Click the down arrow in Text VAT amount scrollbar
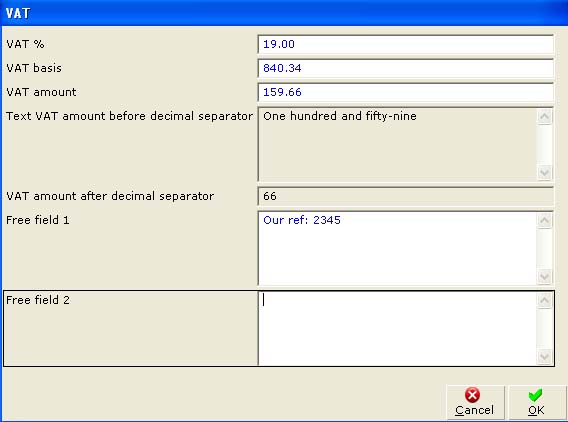The width and height of the screenshot is (568, 422). (544, 172)
